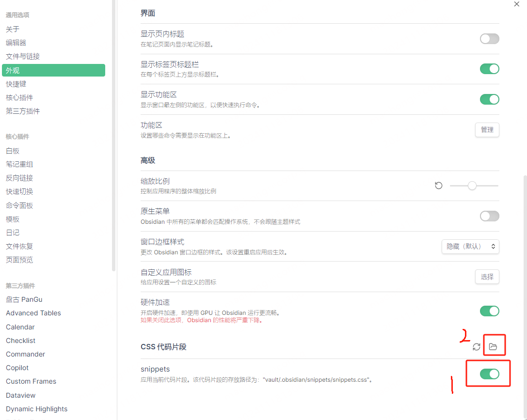Select Dataview plugin settings
The width and height of the screenshot is (527, 420).
(x=21, y=395)
